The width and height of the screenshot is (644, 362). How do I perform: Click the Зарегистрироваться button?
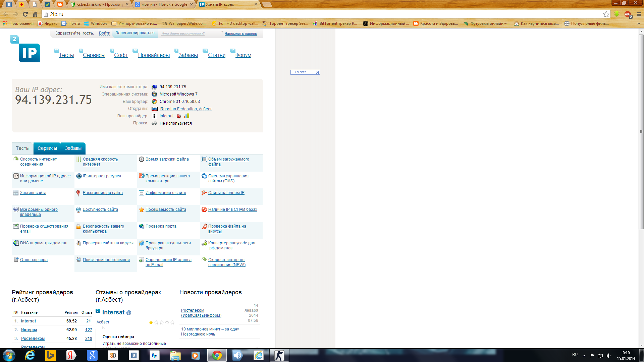click(135, 33)
